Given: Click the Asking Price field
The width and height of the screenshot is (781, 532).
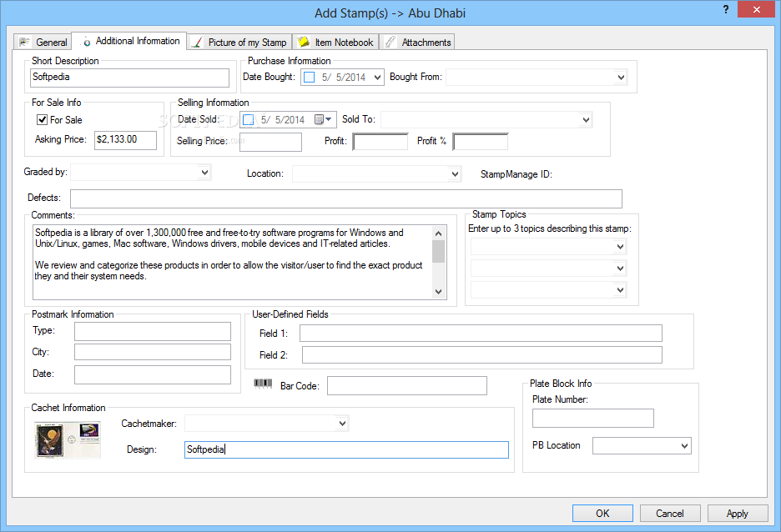Looking at the screenshot, I should coord(125,140).
